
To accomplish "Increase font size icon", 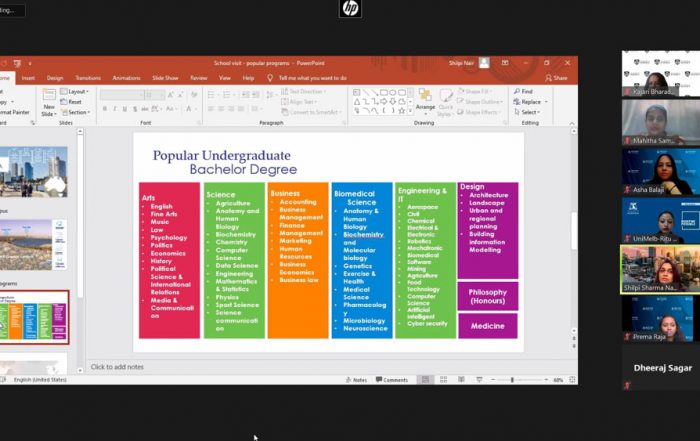I will pos(171,95).
